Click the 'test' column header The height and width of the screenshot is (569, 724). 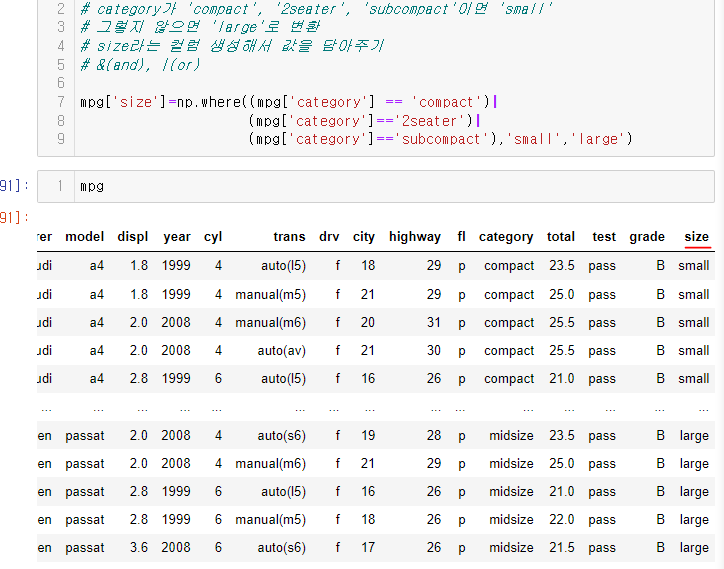pyautogui.click(x=604, y=237)
